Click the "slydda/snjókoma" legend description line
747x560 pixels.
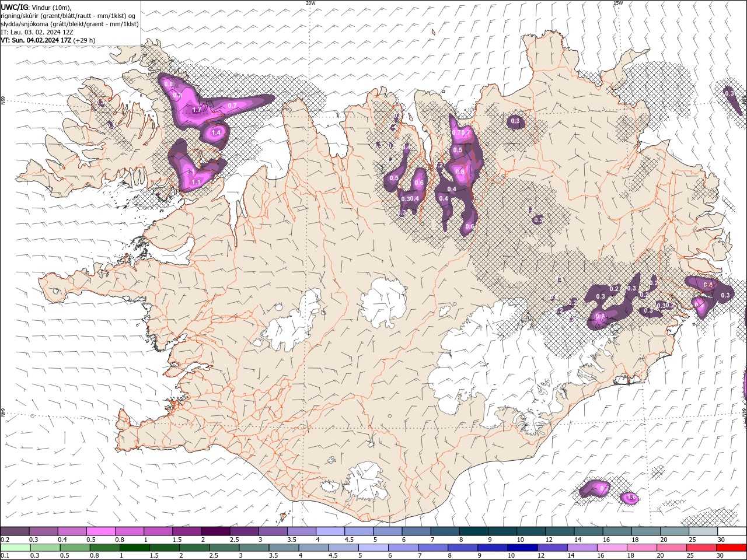pos(70,24)
